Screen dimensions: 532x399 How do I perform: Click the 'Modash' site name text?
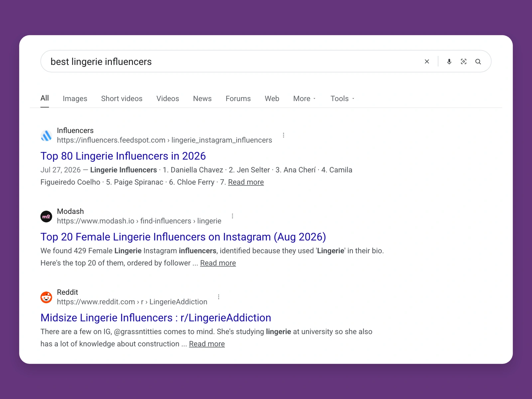[70, 211]
